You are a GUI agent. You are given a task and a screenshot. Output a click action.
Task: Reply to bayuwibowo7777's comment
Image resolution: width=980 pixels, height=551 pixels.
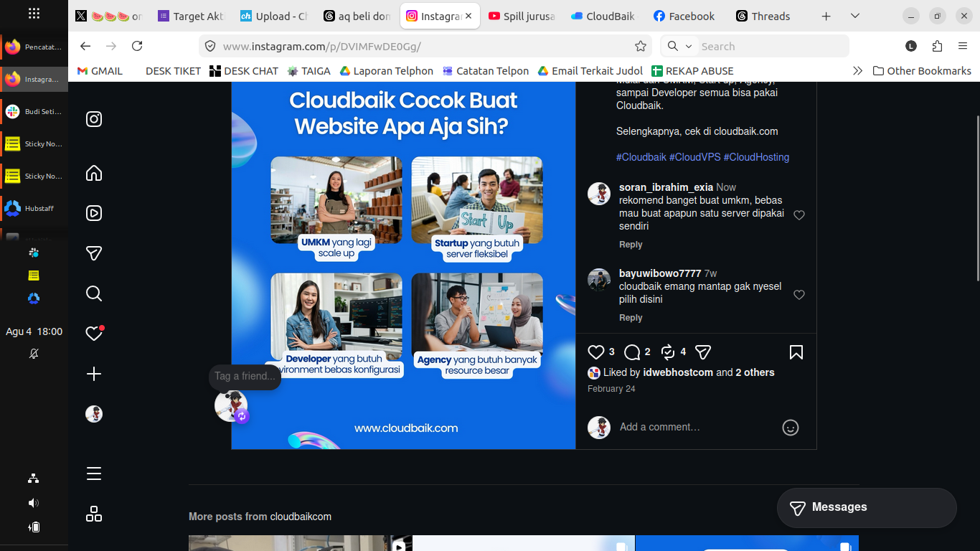pyautogui.click(x=631, y=318)
